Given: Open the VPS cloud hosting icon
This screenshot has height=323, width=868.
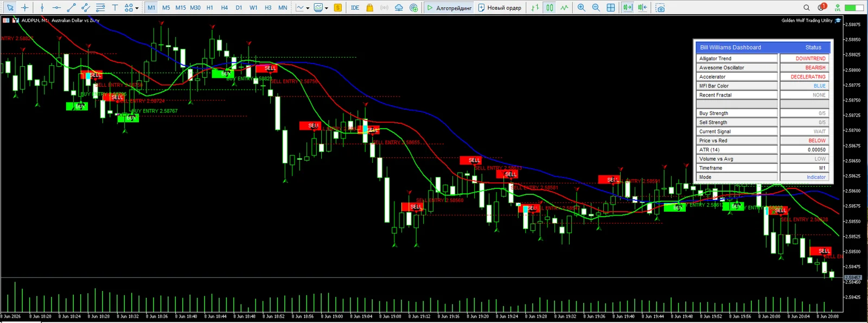Looking at the screenshot, I should point(399,8).
